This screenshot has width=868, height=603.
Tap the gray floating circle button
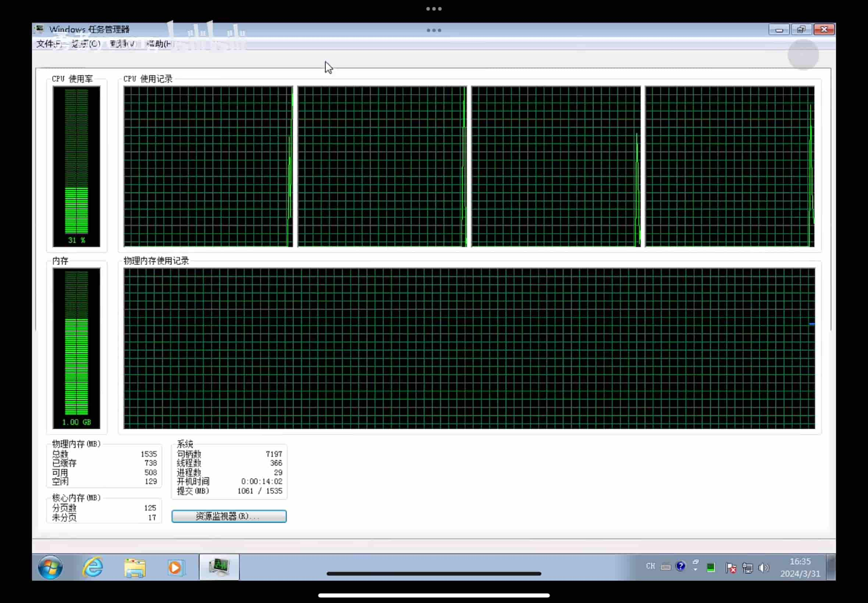[803, 54]
